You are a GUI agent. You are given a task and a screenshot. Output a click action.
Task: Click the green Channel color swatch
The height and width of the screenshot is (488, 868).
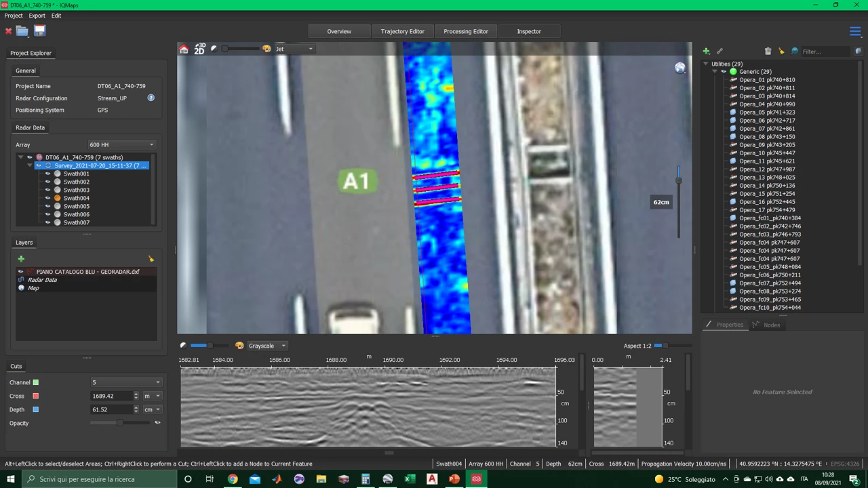pyautogui.click(x=36, y=382)
